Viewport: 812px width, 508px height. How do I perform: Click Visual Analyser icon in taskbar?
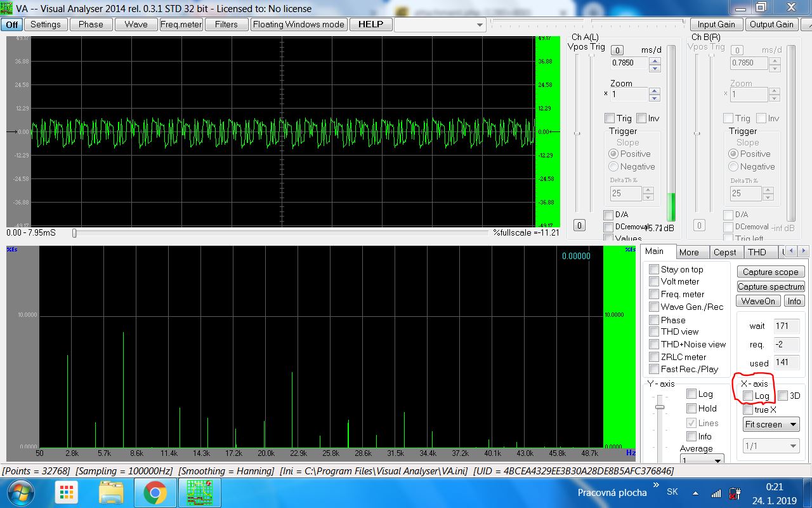point(199,492)
